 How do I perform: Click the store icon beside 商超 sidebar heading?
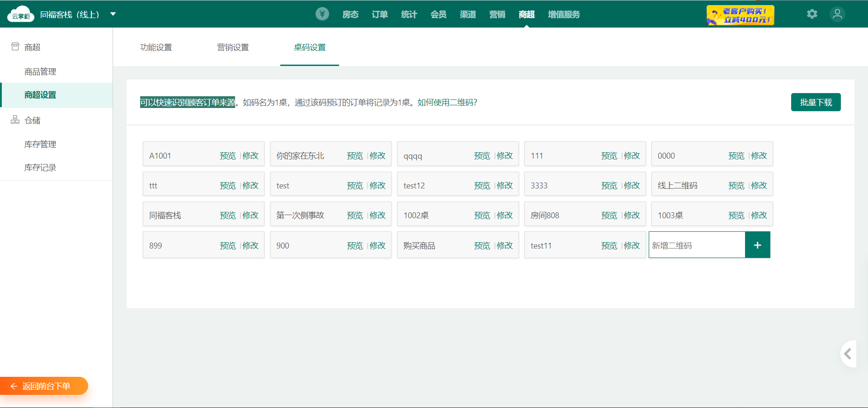(x=15, y=47)
